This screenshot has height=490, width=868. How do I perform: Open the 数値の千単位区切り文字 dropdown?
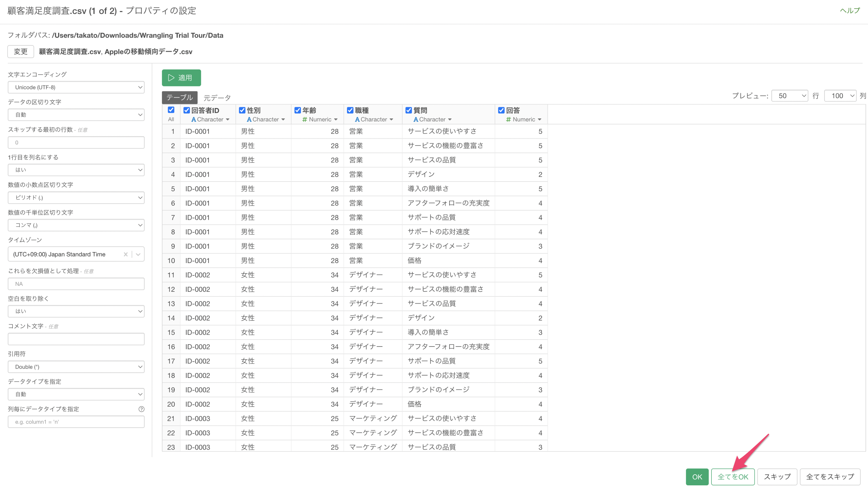76,225
